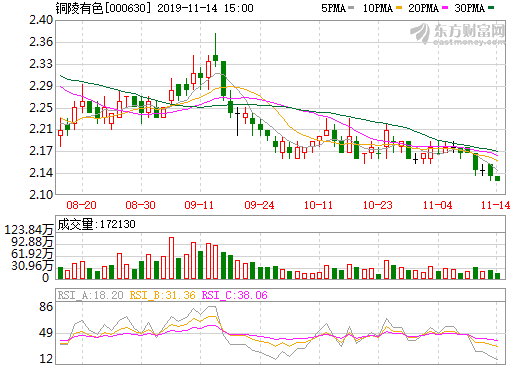Click the 123.84万 volume axis label
Viewport: 520px width, 365px height.
(29, 230)
